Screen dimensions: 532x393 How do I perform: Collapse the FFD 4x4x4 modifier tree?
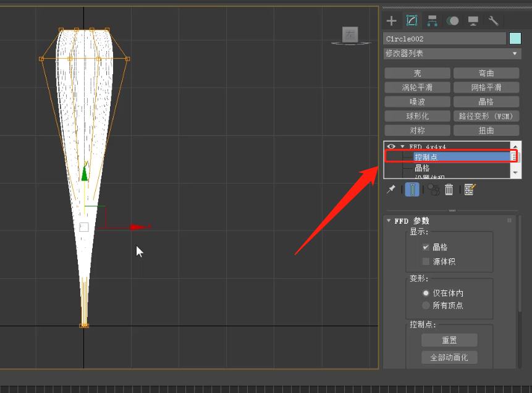pos(402,146)
